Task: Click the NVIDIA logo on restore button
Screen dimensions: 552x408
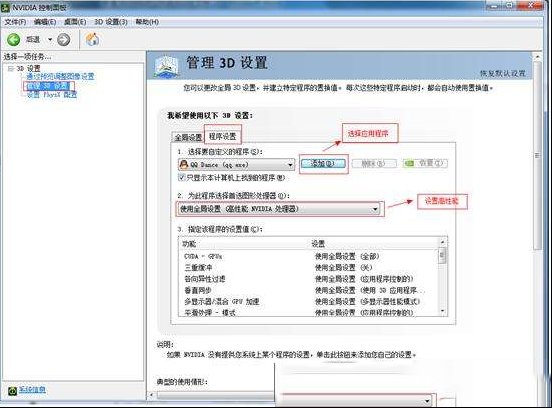Action: click(x=409, y=163)
